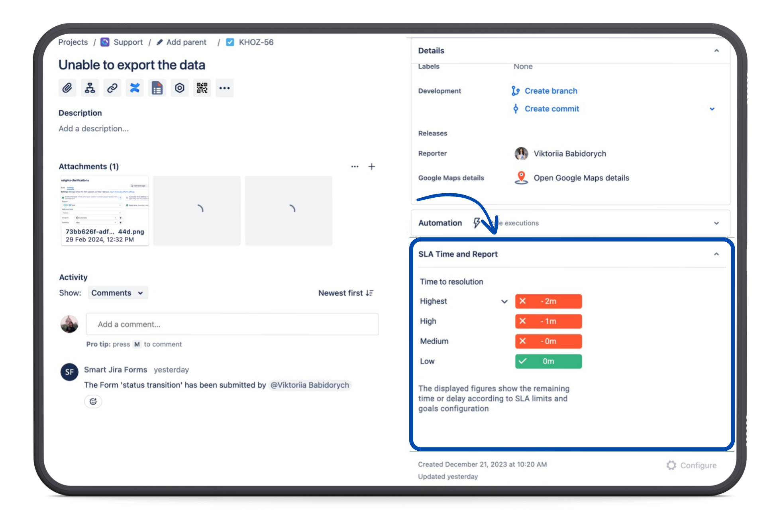Add an emoji reaction to Smart Jira Forms comment
Image resolution: width=779 pixels, height=532 pixels.
point(93,401)
